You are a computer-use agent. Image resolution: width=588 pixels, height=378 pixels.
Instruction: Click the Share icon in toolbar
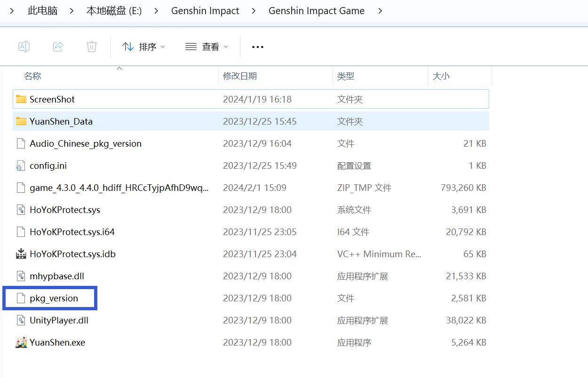(58, 47)
